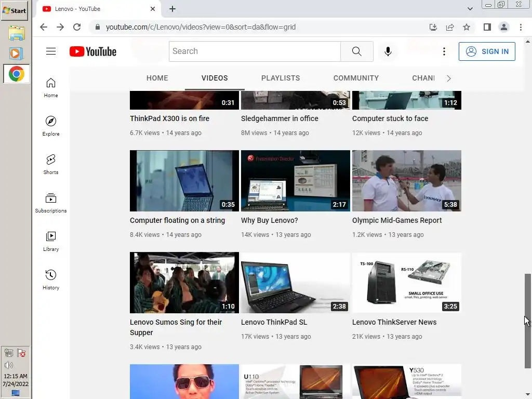Open YouTube settings three-dot menu
Viewport: 532px width, 399px height.
point(444,51)
